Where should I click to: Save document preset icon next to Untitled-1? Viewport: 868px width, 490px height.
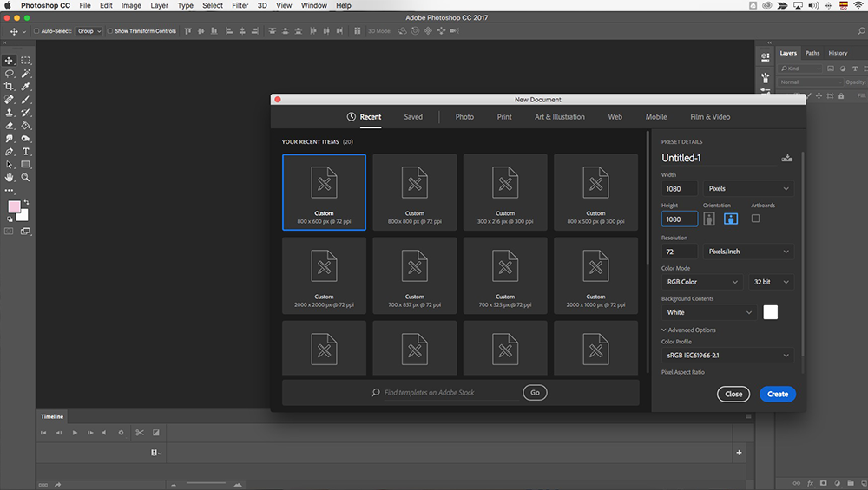pos(786,158)
